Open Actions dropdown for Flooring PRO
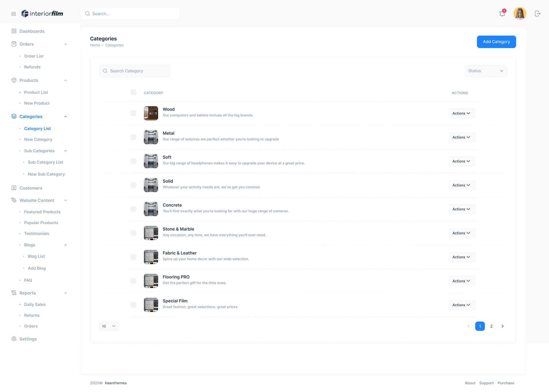Image resolution: width=549 pixels, height=392 pixels. pos(462,281)
